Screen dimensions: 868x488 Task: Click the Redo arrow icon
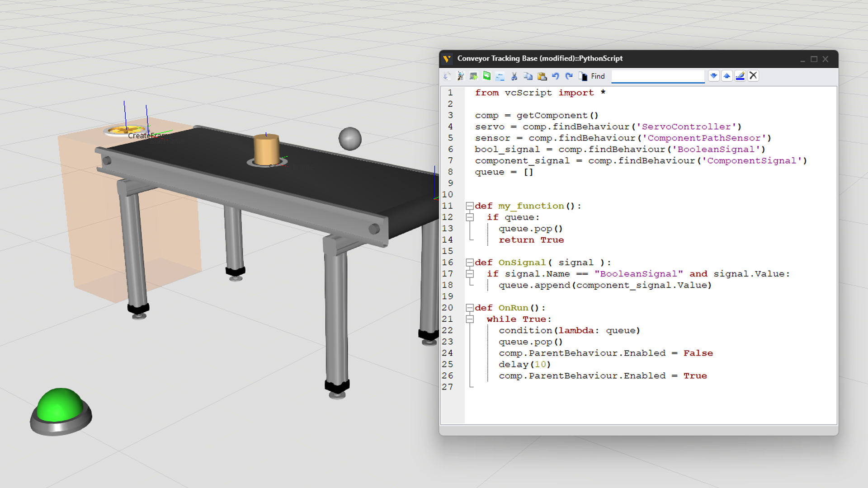(x=569, y=76)
